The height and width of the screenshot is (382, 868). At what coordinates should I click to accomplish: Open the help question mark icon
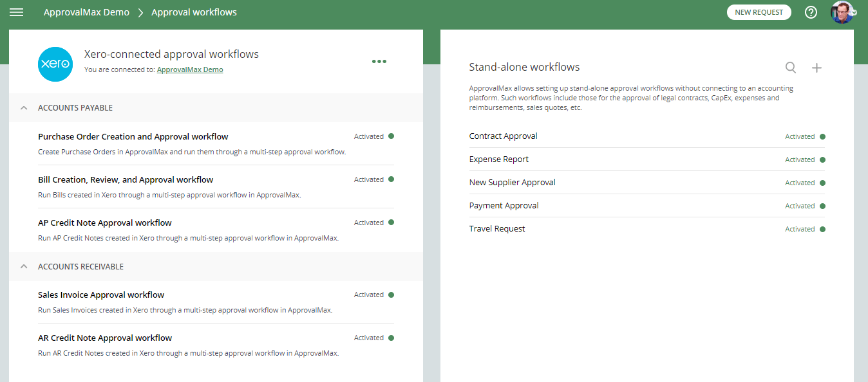[x=811, y=12]
